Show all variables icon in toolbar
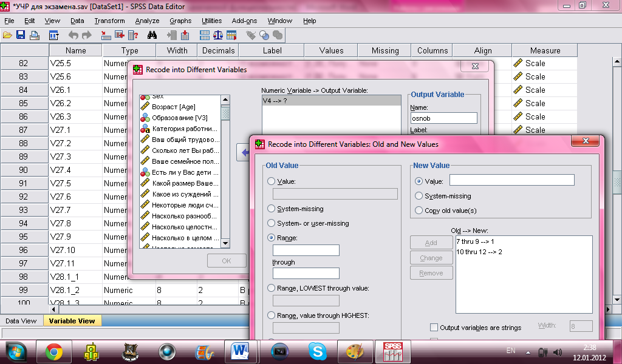 click(278, 35)
